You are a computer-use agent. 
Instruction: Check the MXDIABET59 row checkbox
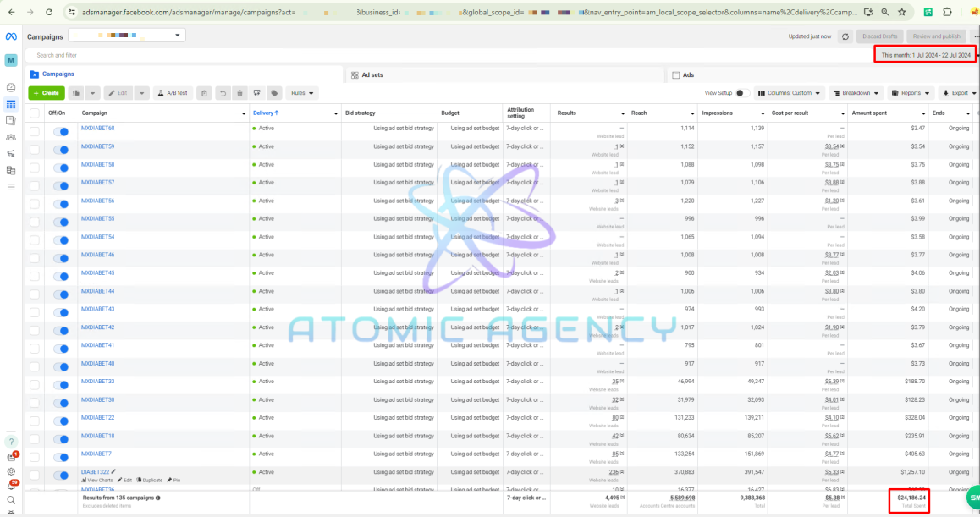click(x=35, y=150)
